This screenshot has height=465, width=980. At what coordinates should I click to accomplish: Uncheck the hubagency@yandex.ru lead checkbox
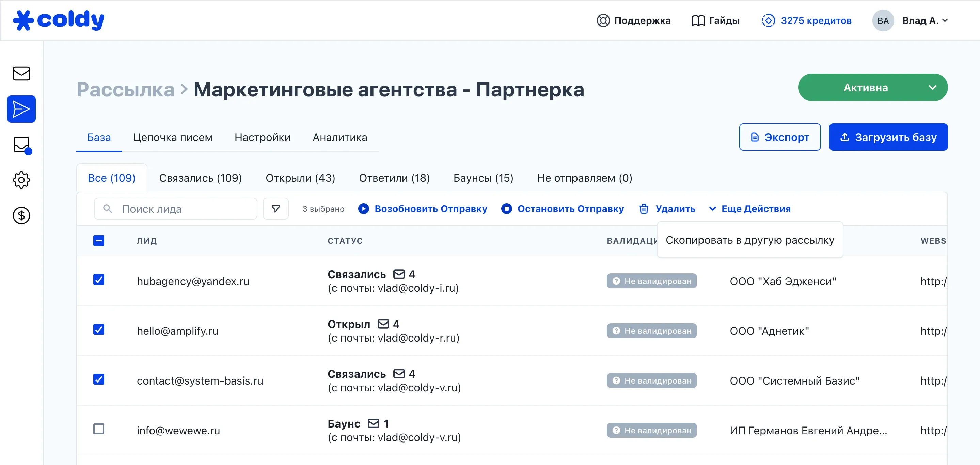tap(99, 280)
